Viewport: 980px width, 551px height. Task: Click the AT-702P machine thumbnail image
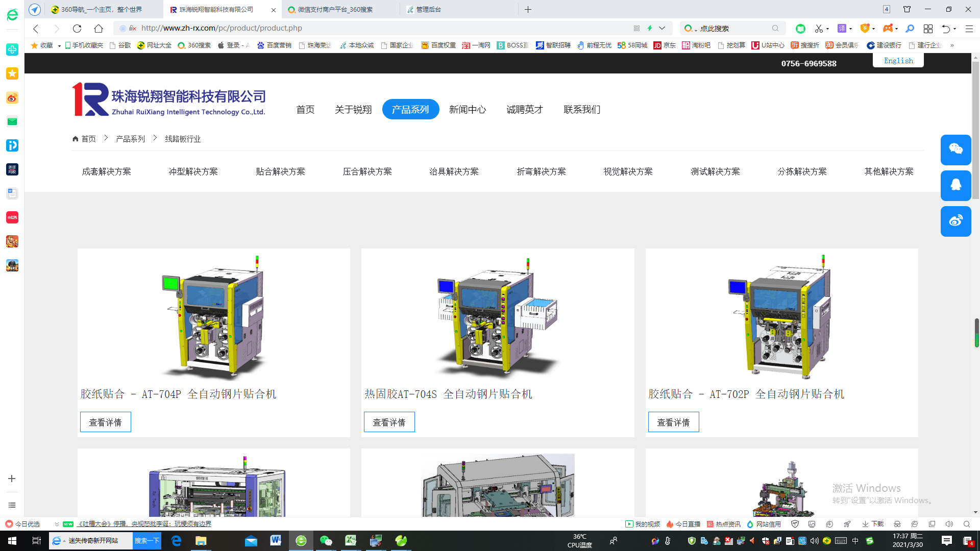click(x=781, y=316)
